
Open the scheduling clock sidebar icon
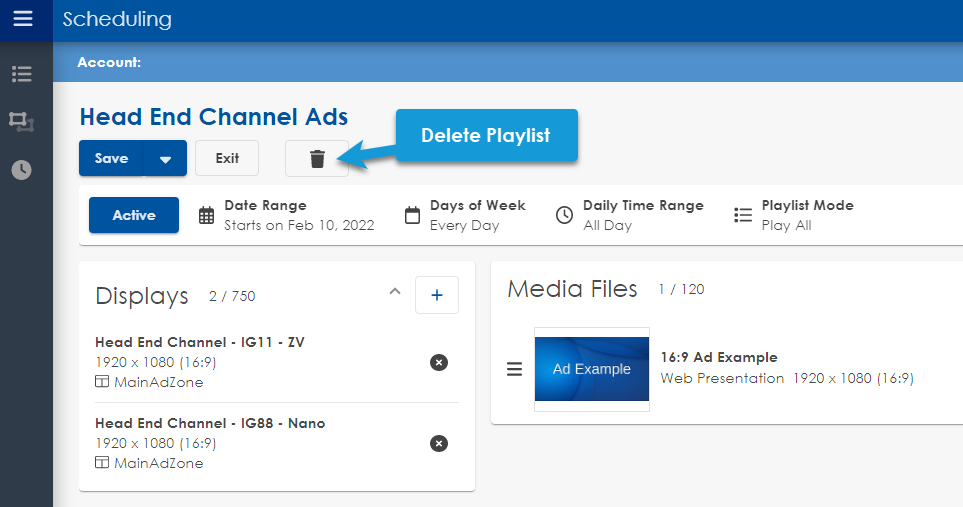point(22,169)
